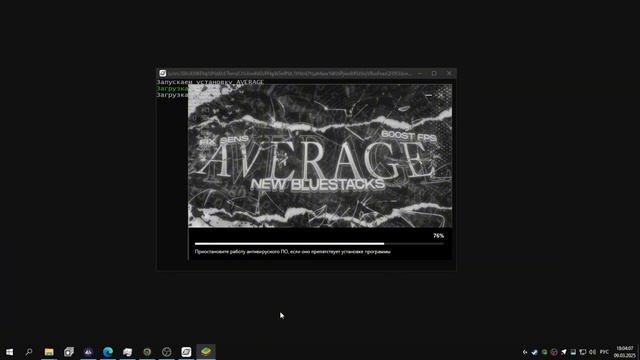Click the 76% progress value

[438, 236]
